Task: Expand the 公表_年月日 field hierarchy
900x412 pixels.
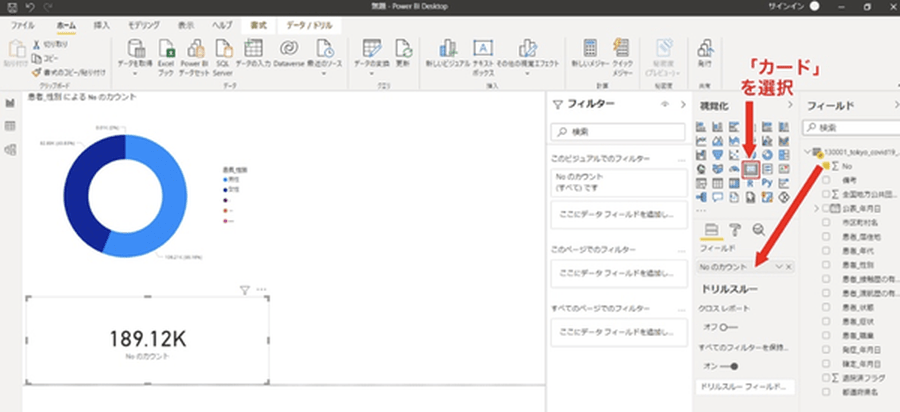Action: tap(816, 208)
